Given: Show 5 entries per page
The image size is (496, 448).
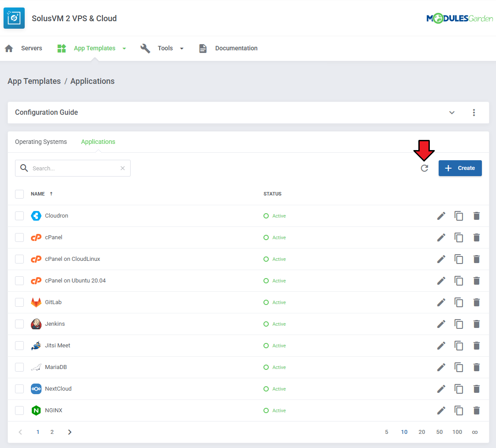Looking at the screenshot, I should click(387, 432).
